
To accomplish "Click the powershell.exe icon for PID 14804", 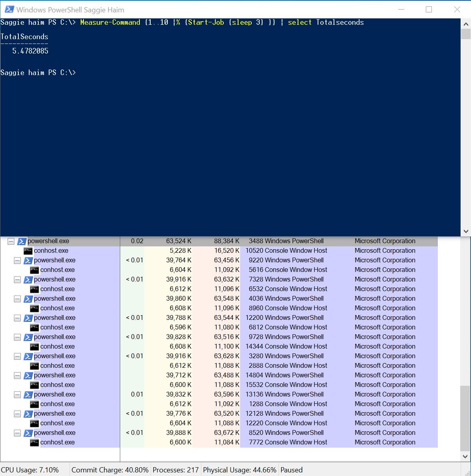I will coord(28,375).
